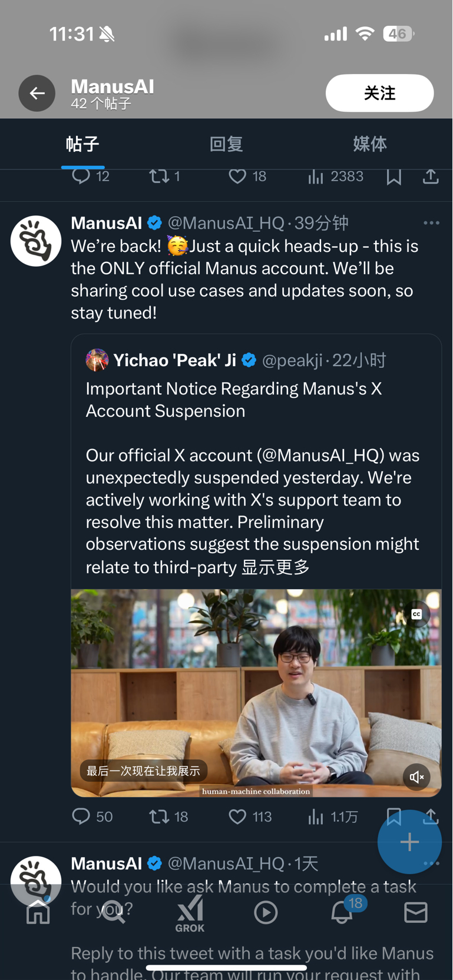The height and width of the screenshot is (980, 453).
Task: Open the video tab play icon
Action: click(266, 913)
